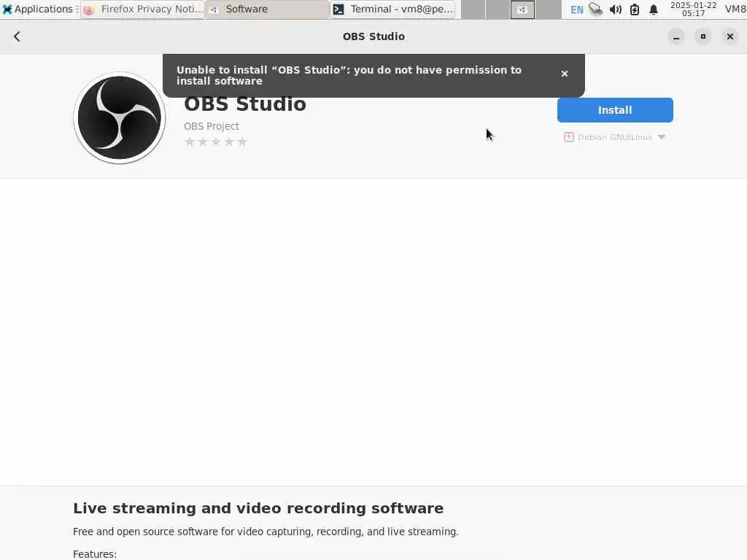Switch to the Terminal taskbar window
The image size is (747, 560).
393,9
